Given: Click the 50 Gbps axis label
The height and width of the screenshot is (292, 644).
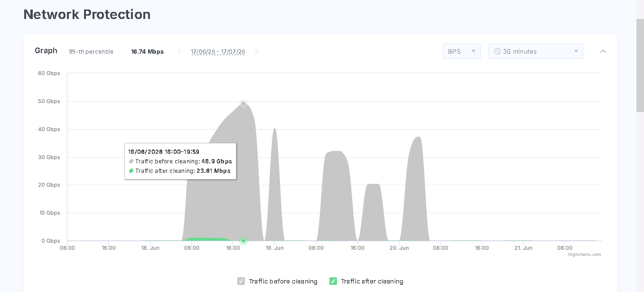Looking at the screenshot, I should click(49, 101).
